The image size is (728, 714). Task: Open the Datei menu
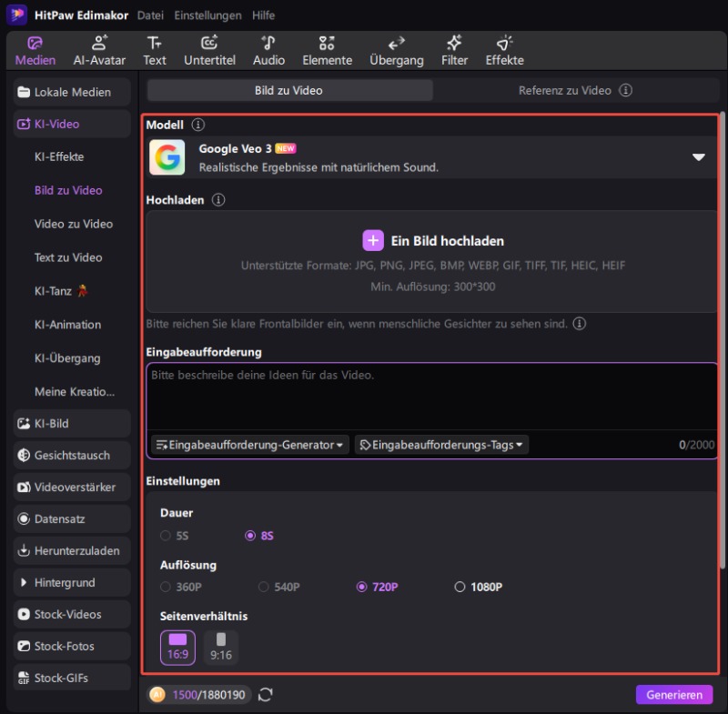(150, 15)
